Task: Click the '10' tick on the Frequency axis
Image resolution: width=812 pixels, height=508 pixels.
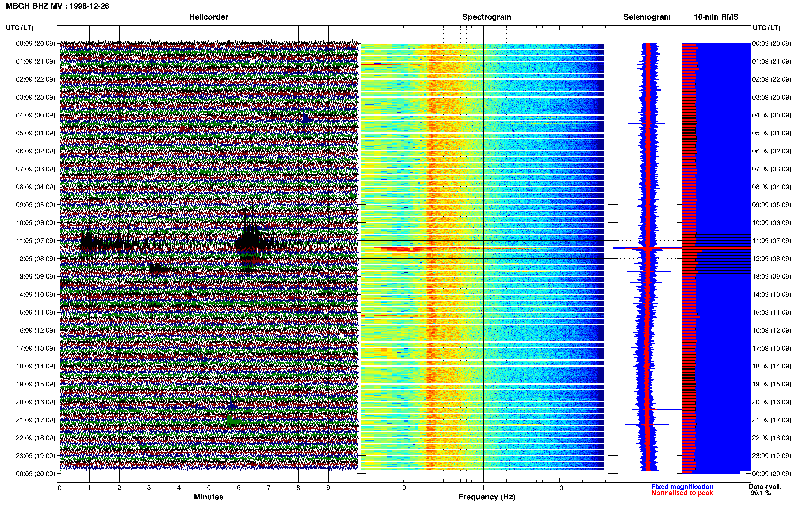Action: [559, 487]
